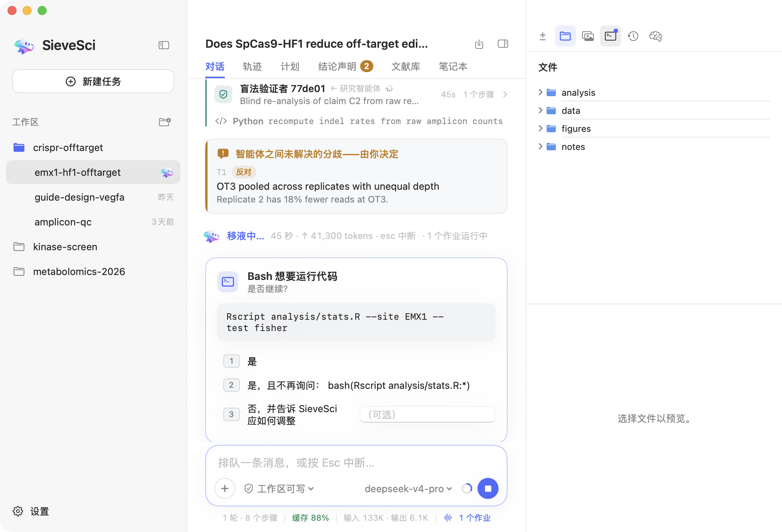Click the settings gear icon

[18, 511]
